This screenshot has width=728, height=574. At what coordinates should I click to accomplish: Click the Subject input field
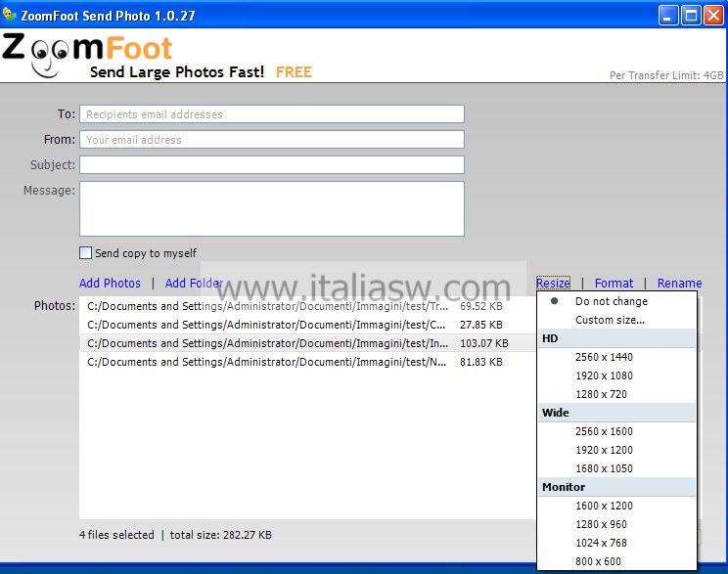click(272, 164)
